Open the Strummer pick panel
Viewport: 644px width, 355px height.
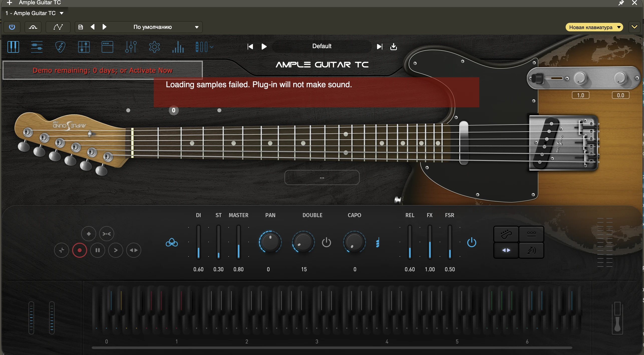pyautogui.click(x=60, y=47)
